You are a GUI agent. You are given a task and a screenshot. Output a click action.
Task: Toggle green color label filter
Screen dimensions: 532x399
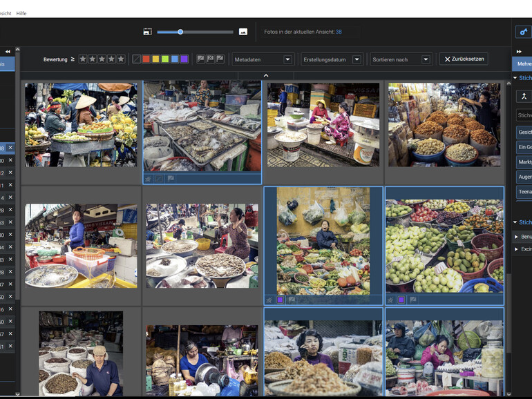pyautogui.click(x=165, y=59)
